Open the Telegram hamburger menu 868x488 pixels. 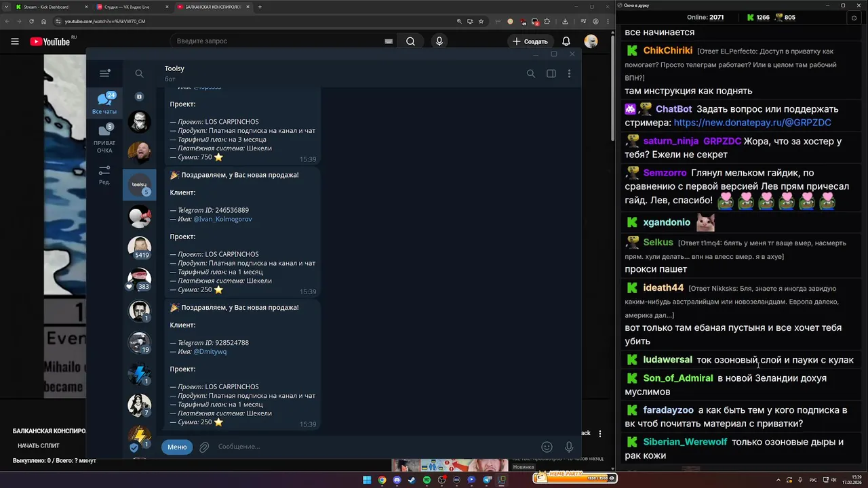click(x=104, y=73)
